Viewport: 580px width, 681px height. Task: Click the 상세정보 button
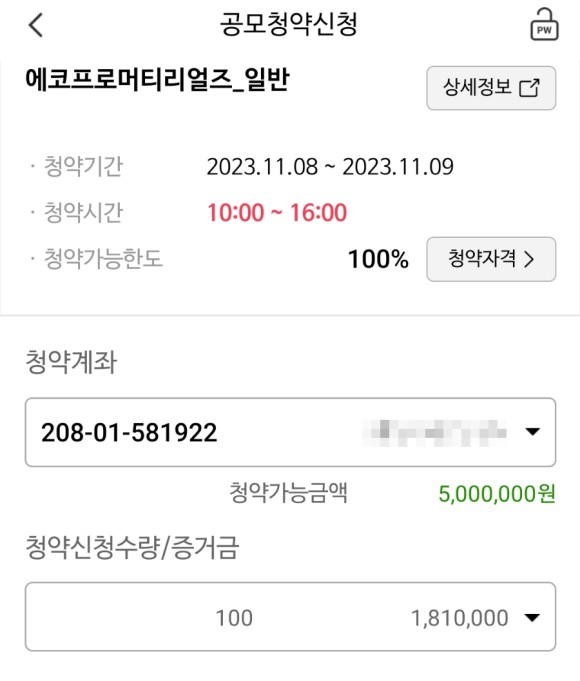491,88
